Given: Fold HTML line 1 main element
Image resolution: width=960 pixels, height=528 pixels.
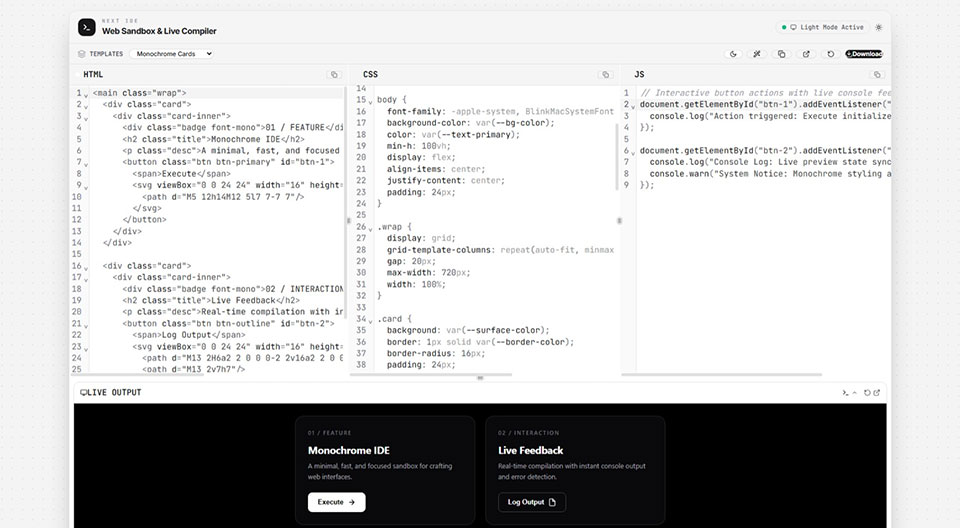Looking at the screenshot, I should [x=86, y=95].
